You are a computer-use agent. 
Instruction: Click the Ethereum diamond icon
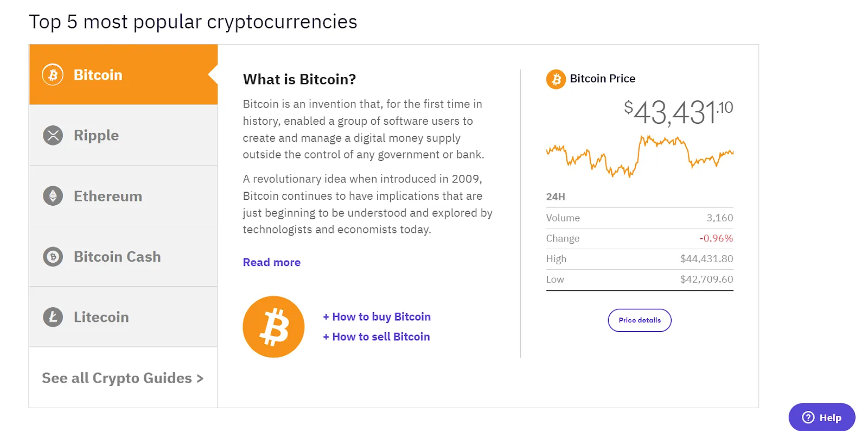[53, 196]
